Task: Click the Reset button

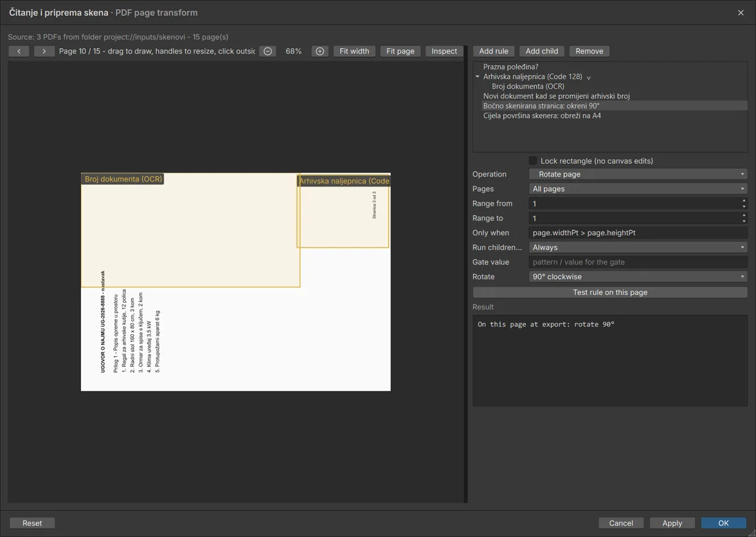Action: tap(32, 523)
